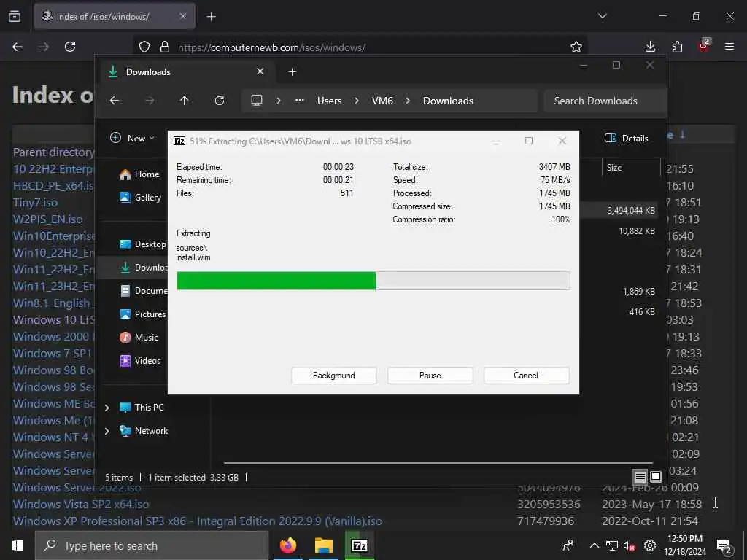Select Network in the sidebar
This screenshot has height=560, width=747.
pyautogui.click(x=144, y=430)
